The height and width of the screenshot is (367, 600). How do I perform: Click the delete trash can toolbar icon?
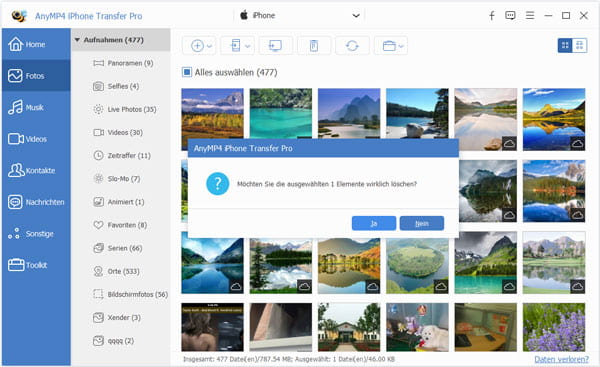(314, 46)
